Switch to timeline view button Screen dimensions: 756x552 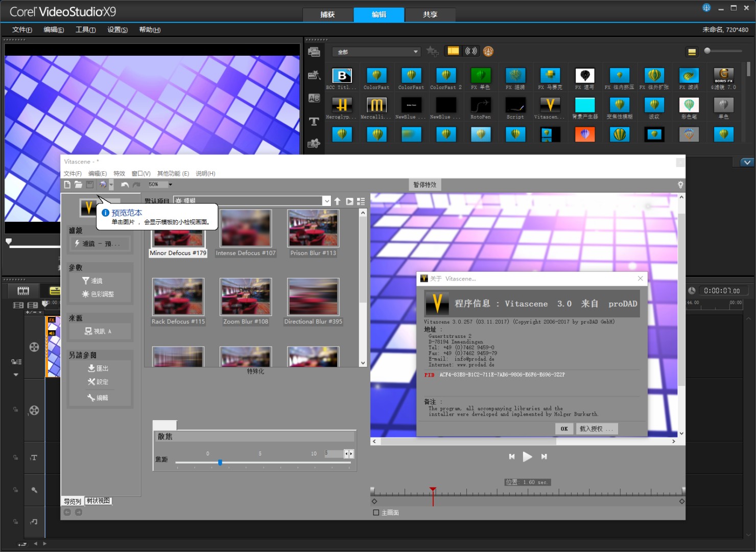(x=55, y=291)
